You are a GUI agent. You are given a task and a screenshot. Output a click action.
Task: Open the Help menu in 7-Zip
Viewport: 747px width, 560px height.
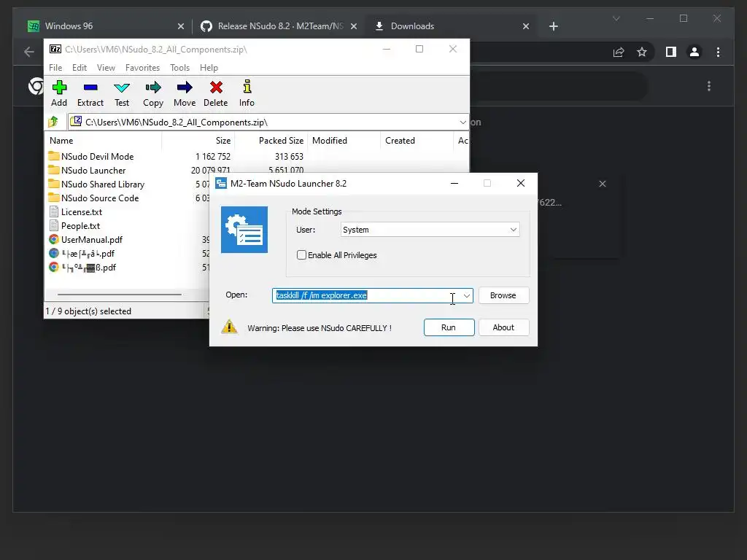209,68
